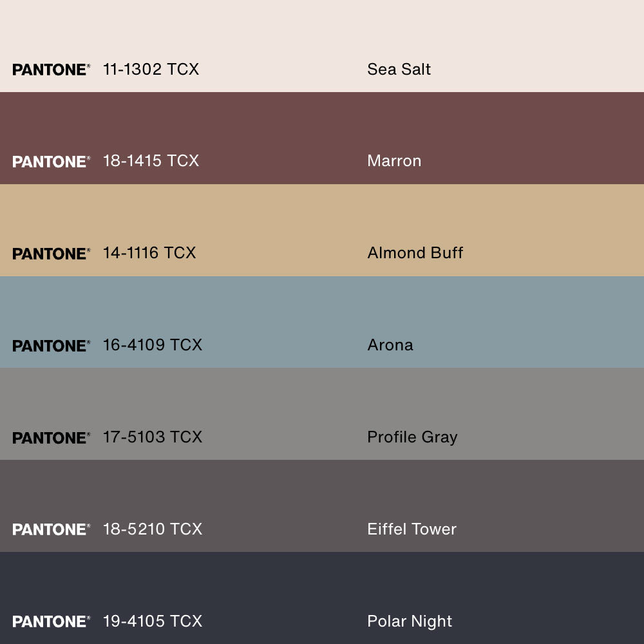Select the Arona color name label
Viewport: 644px width, 644px height.
tap(390, 345)
